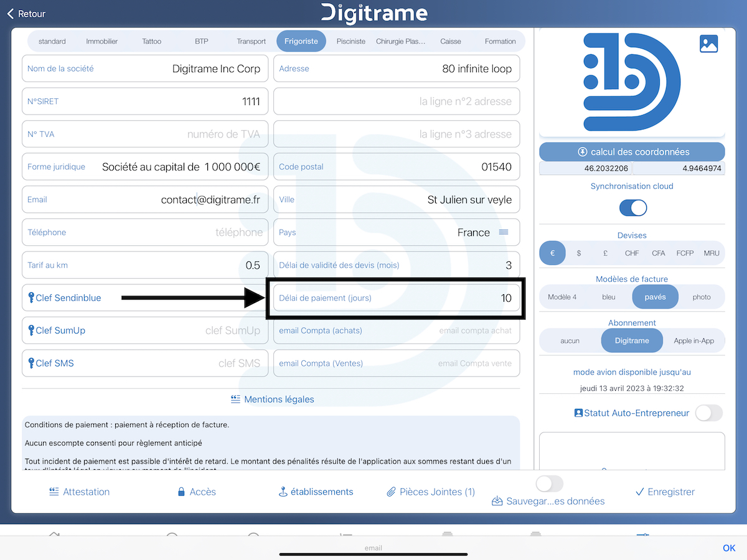Edit the N°SIRET field
Viewport: 747px width, 560px height.
(145, 101)
